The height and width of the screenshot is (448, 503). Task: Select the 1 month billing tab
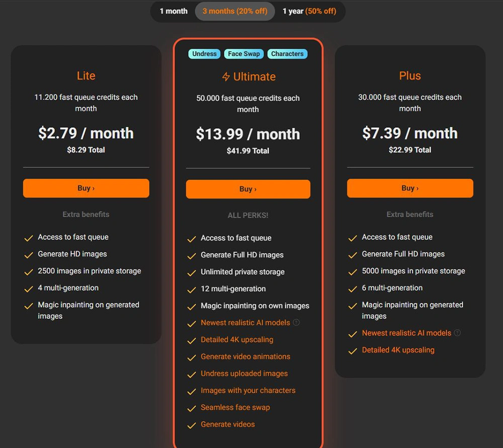[x=174, y=11]
